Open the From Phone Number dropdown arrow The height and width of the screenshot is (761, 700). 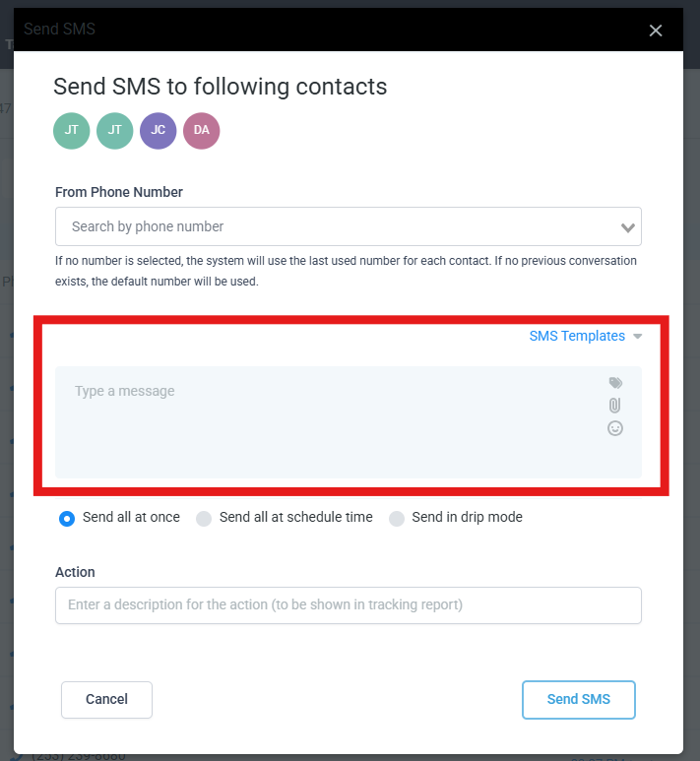pos(628,227)
